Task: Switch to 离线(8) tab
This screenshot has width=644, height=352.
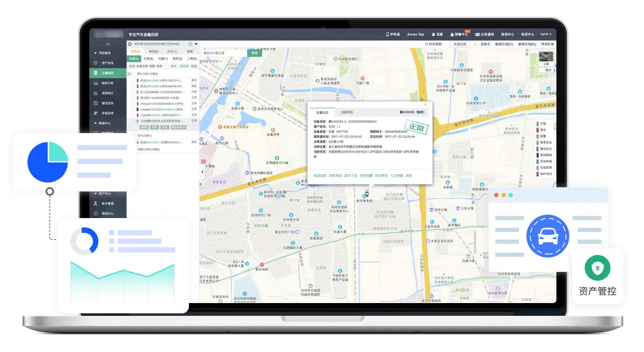Action: click(154, 52)
